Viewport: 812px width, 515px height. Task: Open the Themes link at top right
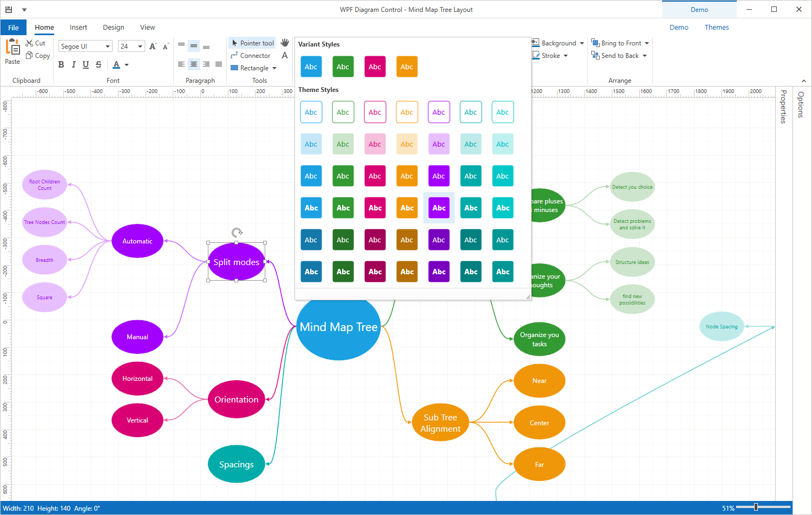click(717, 27)
